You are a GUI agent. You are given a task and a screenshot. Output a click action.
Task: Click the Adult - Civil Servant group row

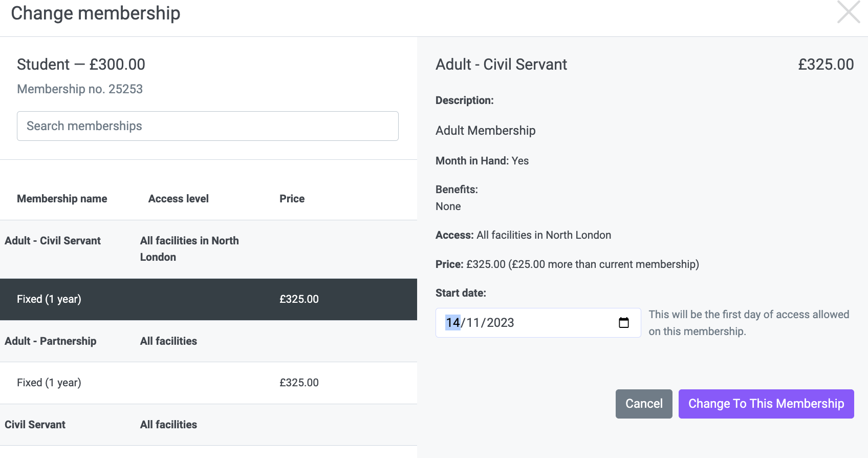point(208,249)
